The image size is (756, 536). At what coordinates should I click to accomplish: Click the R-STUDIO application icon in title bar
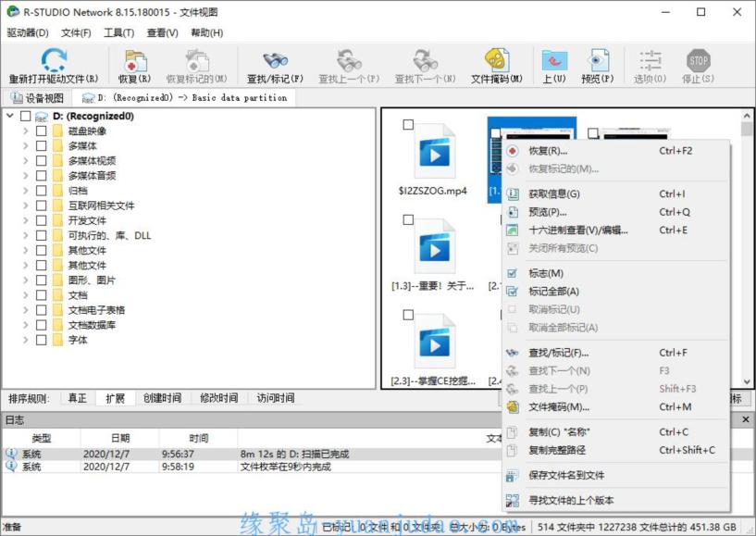[x=13, y=12]
